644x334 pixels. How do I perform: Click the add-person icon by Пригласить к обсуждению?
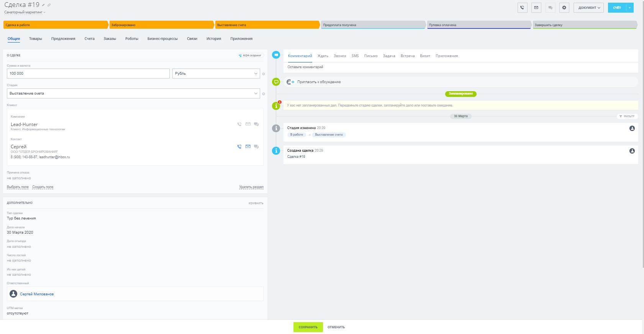pos(290,82)
